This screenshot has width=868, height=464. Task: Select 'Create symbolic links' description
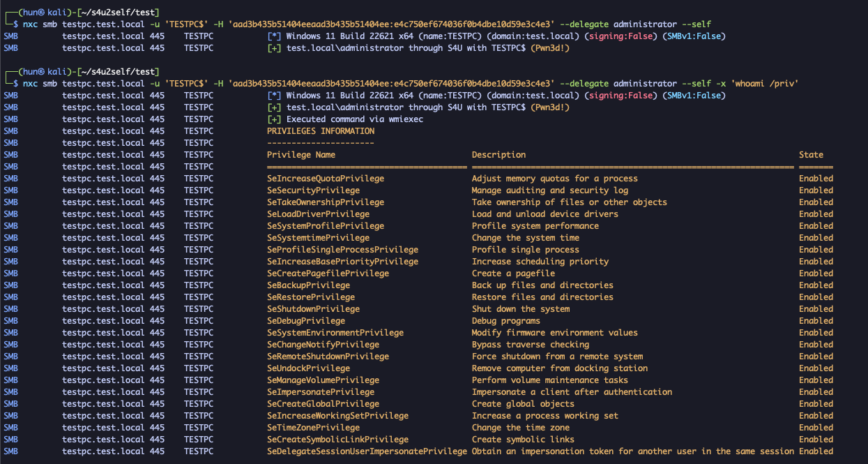click(x=523, y=440)
